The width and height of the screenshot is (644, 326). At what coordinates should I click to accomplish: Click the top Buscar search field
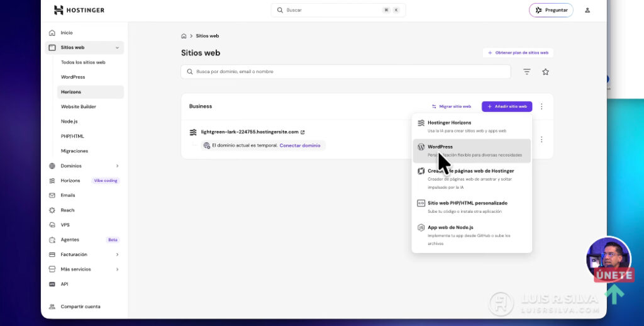[338, 10]
